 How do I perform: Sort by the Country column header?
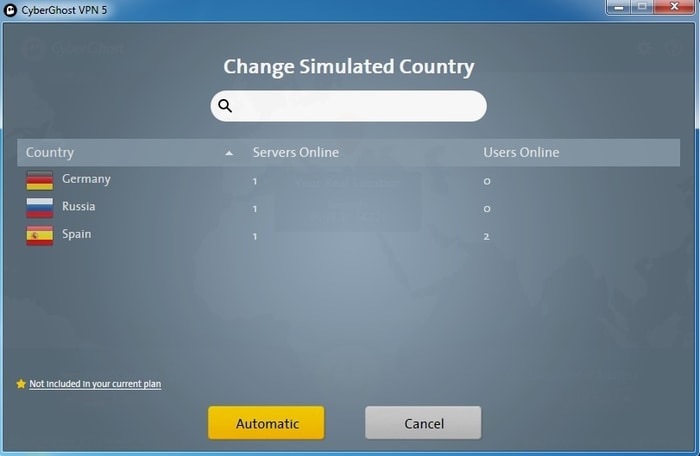[x=50, y=153]
